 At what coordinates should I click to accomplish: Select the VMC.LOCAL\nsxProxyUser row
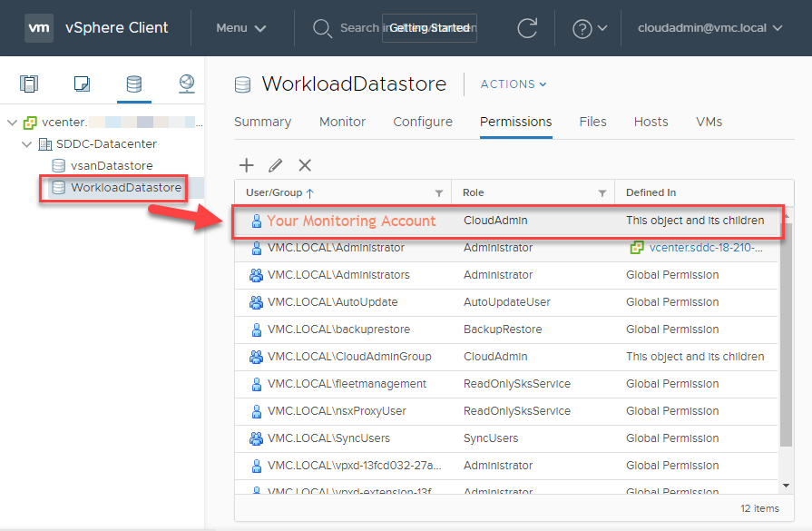pos(506,411)
